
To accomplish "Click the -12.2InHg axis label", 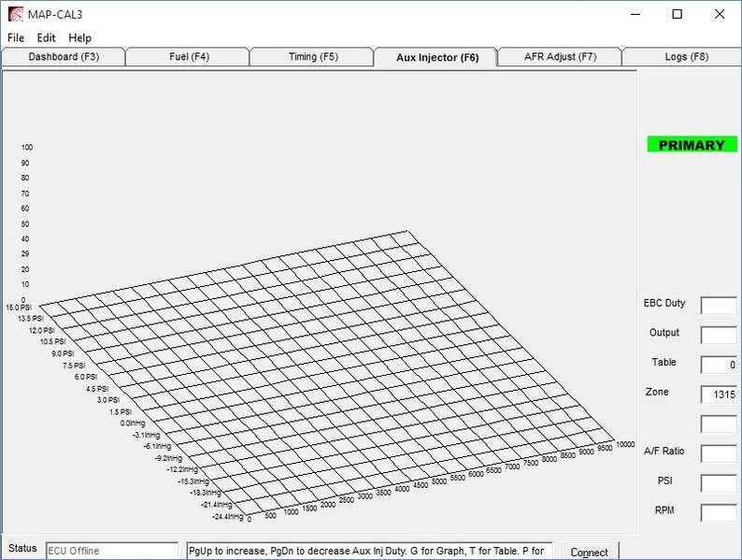I will [182, 469].
